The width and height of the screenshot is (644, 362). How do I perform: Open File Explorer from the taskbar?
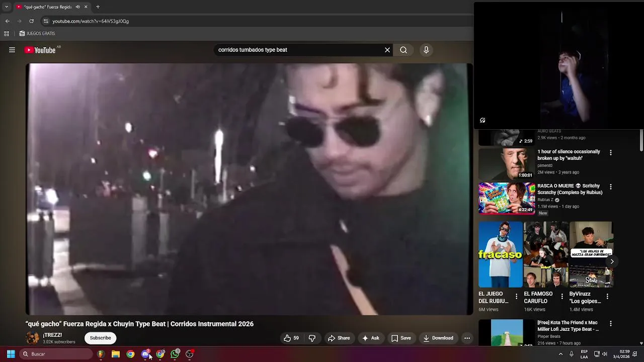[x=116, y=354]
